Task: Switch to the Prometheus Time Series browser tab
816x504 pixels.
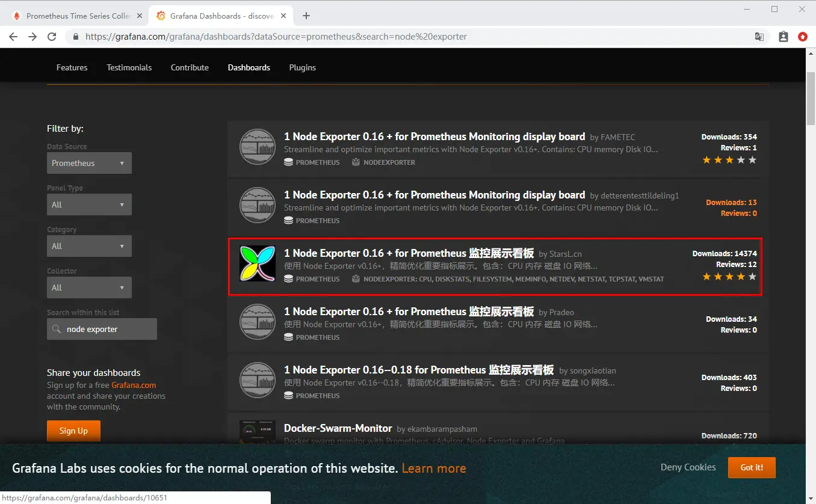Action: coord(77,16)
